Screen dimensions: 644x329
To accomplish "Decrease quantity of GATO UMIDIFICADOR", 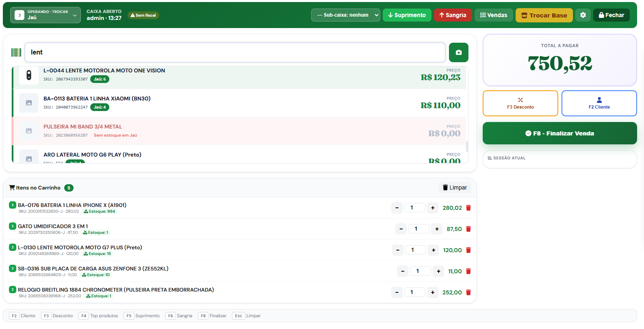I will (401, 229).
